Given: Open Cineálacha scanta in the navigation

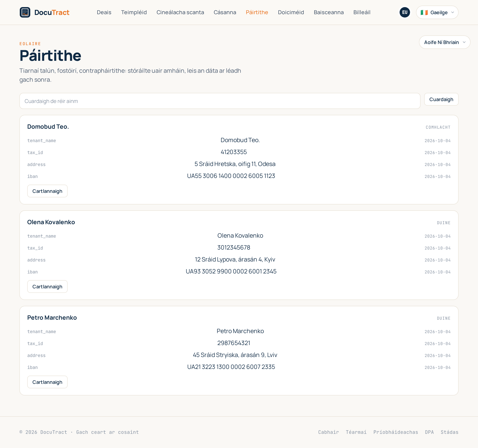Looking at the screenshot, I should tap(180, 12).
